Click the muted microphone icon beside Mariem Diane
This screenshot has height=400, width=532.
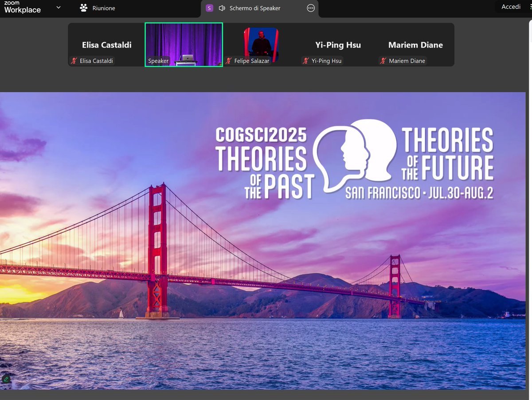pos(382,61)
